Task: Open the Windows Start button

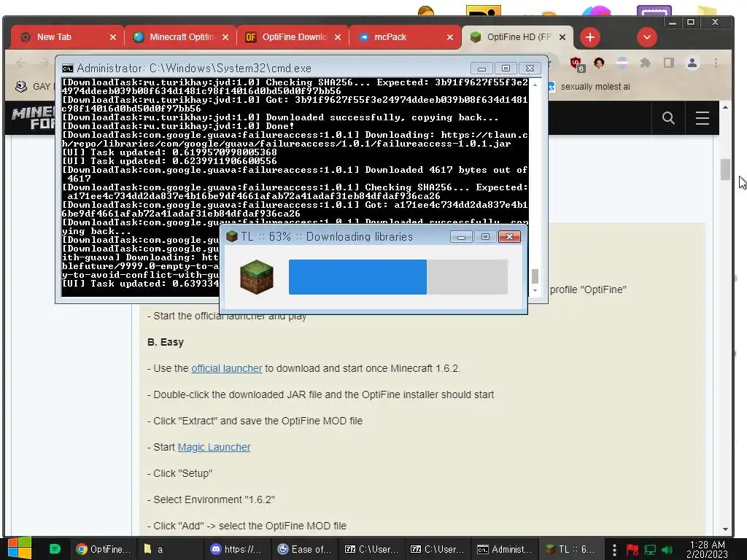Action: (19, 548)
